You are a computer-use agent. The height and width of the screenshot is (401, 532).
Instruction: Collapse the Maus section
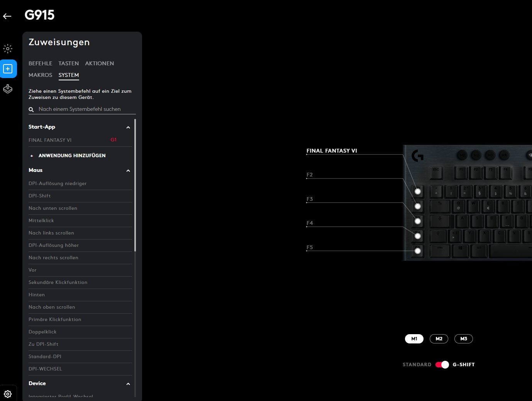(128, 171)
